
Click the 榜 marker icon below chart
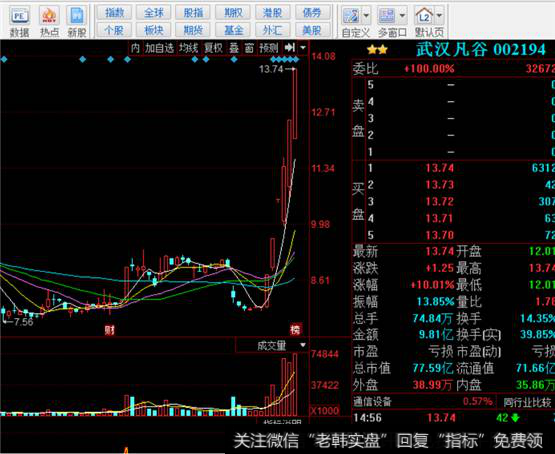[295, 330]
